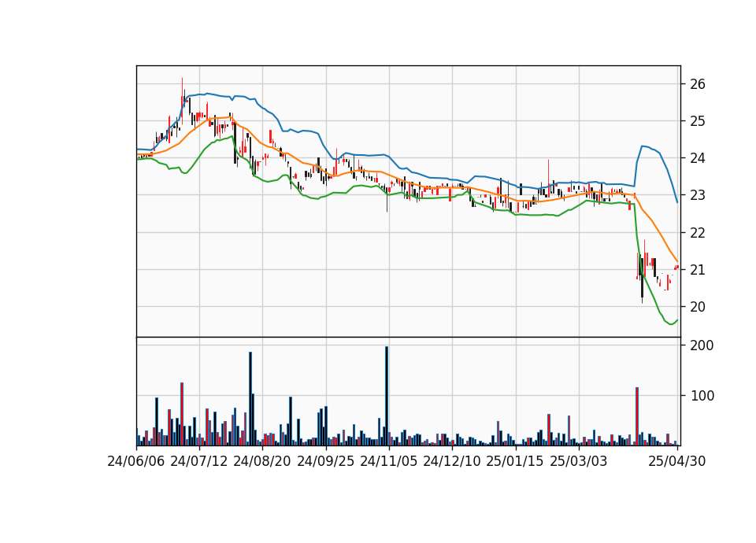The height and width of the screenshot is (543, 756).
Task: Click the 24/08/20 date label
Action: point(262,461)
